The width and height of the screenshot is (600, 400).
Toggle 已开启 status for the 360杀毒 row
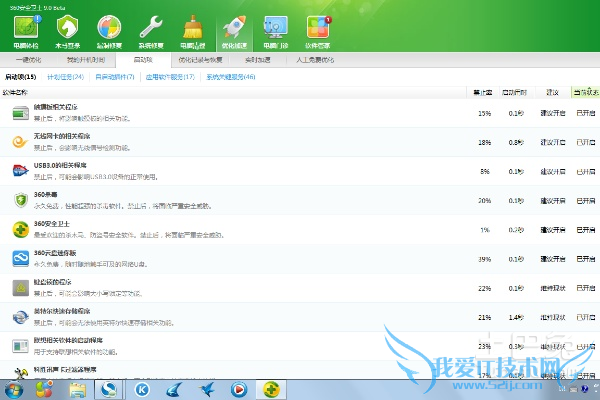coord(584,200)
